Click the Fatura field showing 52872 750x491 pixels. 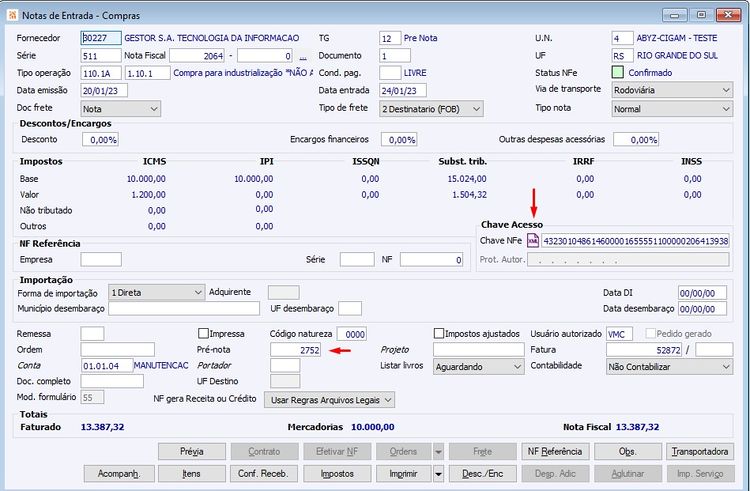click(x=644, y=350)
